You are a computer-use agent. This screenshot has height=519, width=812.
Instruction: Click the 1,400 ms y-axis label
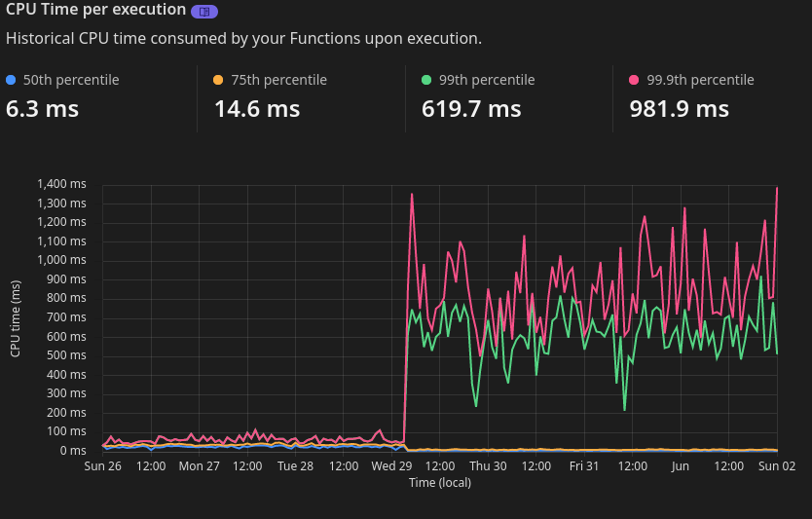click(61, 184)
